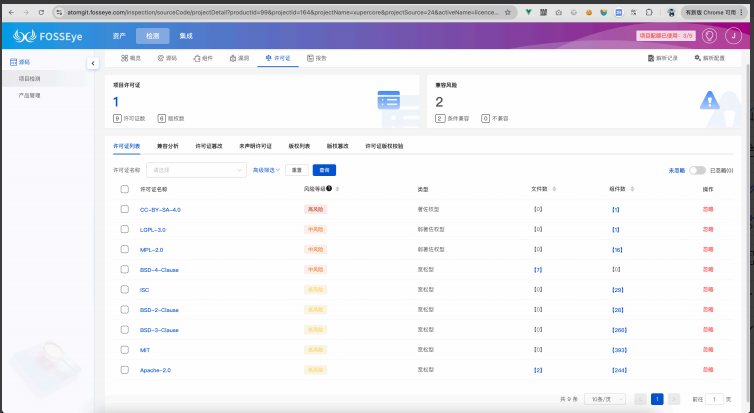Sort by the component count column arrows
Image resolution: width=754 pixels, height=413 pixels.
click(x=632, y=189)
